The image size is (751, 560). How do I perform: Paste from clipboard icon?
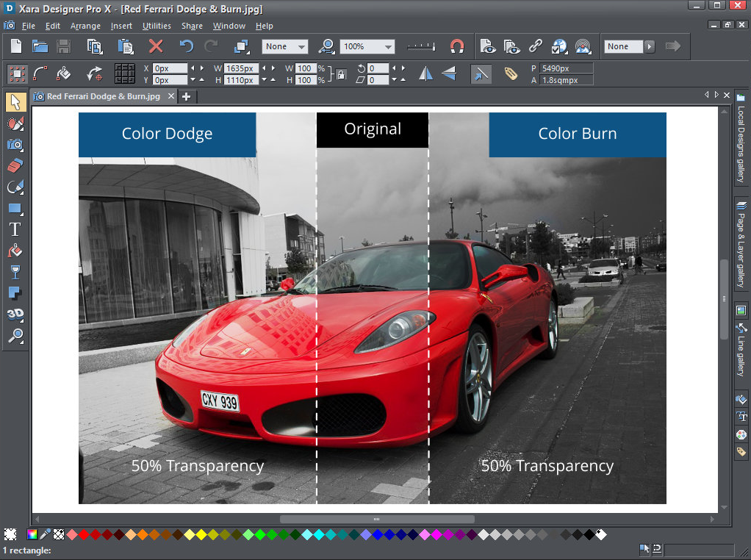pos(126,46)
